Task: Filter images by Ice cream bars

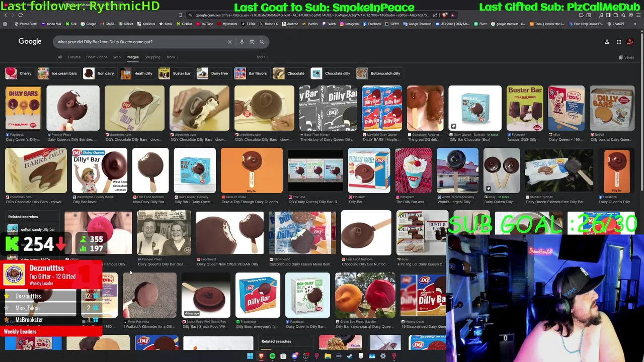Action: tap(58, 73)
